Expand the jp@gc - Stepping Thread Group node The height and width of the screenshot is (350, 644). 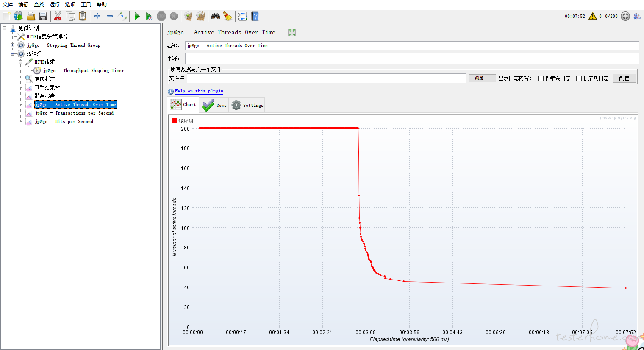pos(12,45)
